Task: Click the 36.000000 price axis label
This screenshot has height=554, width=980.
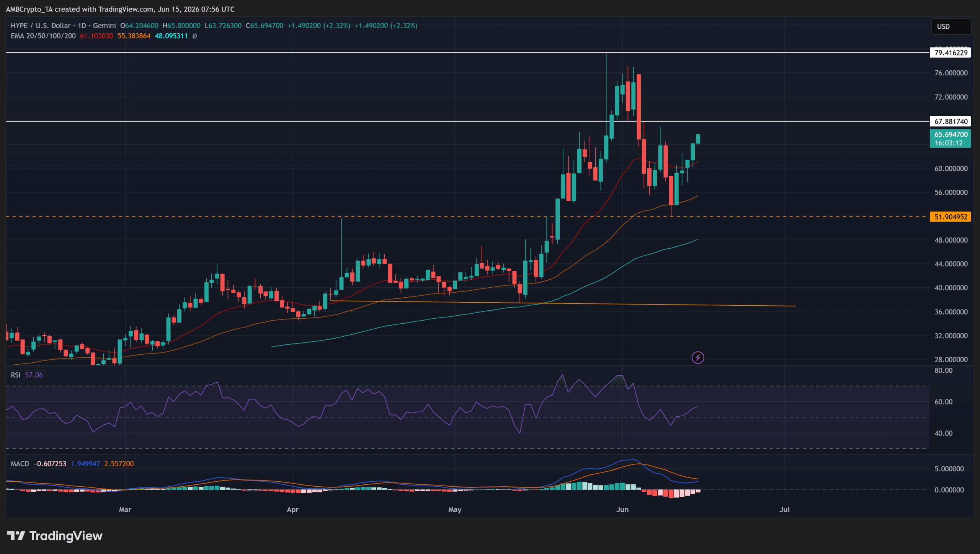Action: tap(951, 312)
